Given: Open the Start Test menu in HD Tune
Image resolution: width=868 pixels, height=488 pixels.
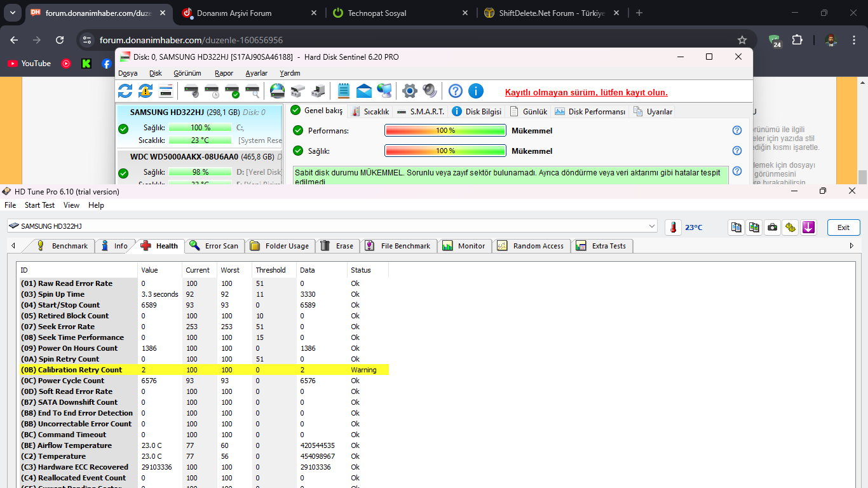Looking at the screenshot, I should coord(40,205).
